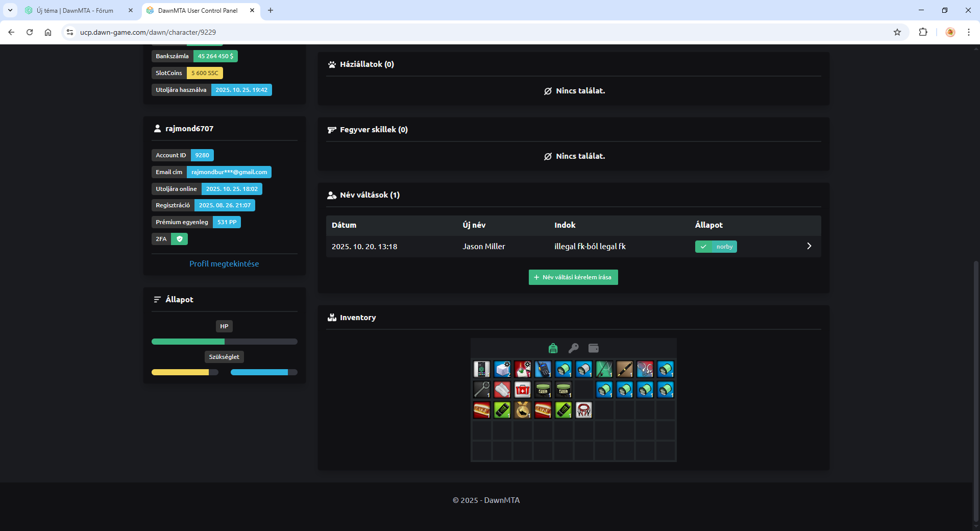Viewport: 980px width, 531px height.
Task: Select the backpack inventory tab icon
Action: 553,348
